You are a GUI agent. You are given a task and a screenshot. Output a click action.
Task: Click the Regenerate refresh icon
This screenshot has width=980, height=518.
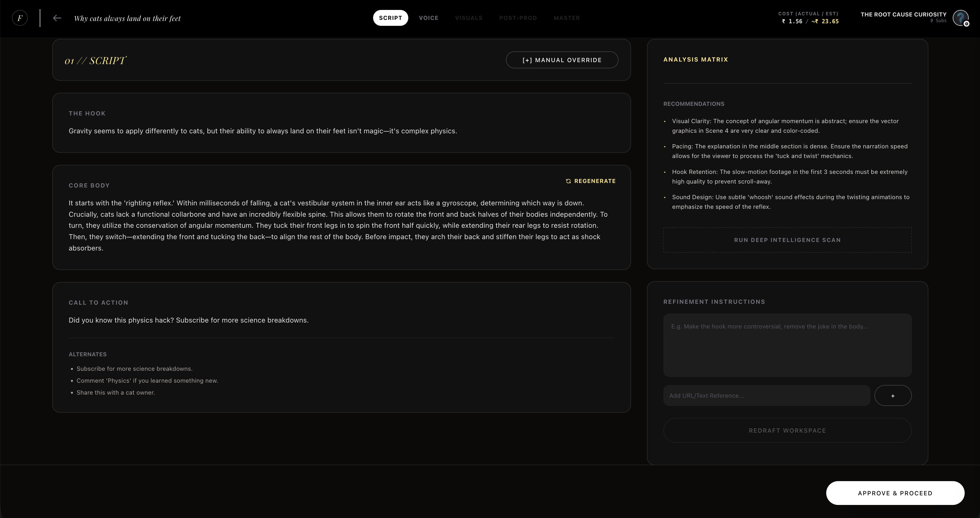click(568, 181)
